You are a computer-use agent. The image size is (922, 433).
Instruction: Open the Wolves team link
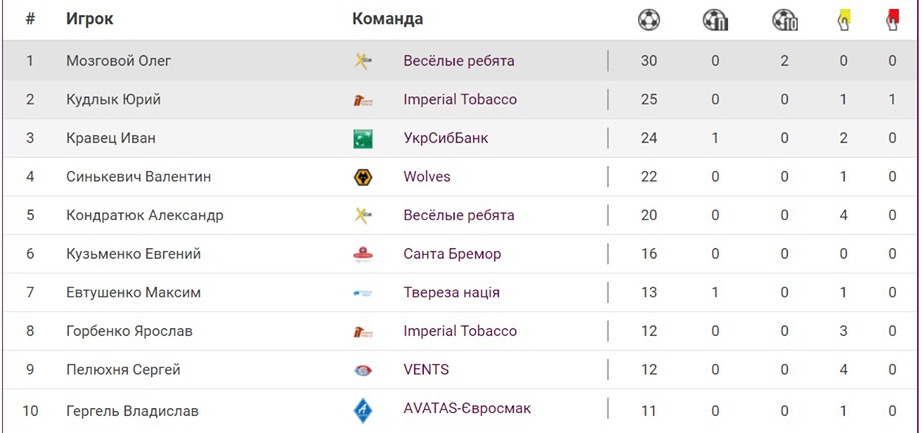coord(427,177)
